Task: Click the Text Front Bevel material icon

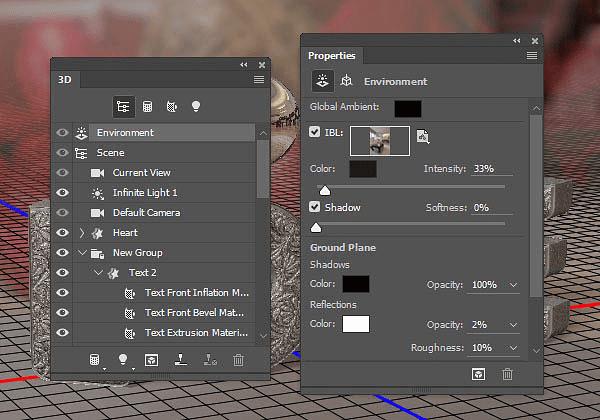Action: point(130,313)
